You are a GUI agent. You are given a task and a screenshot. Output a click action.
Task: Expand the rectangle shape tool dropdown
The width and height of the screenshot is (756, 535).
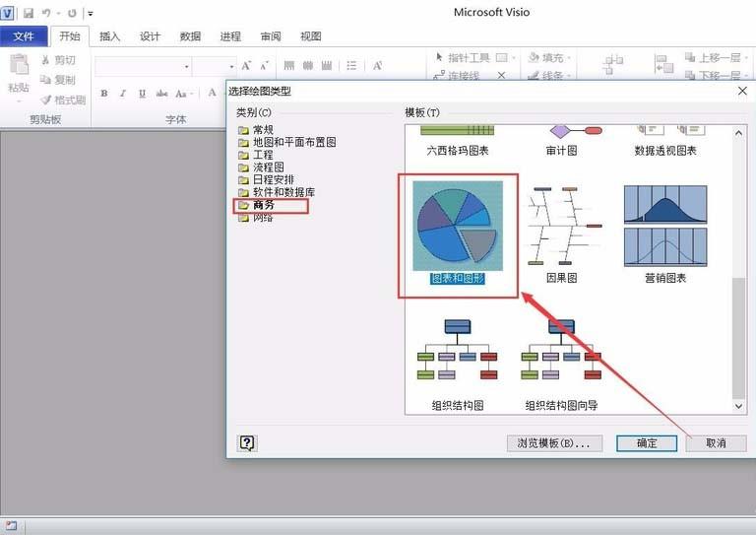pos(514,58)
